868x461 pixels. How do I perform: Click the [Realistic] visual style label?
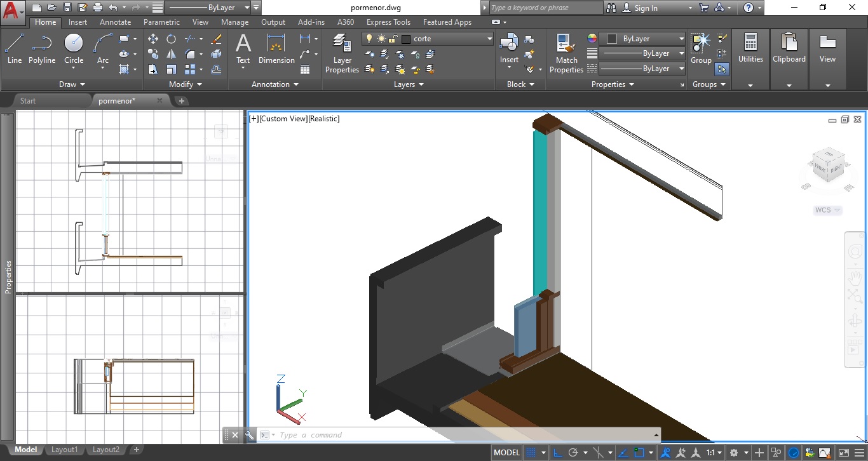[323, 119]
